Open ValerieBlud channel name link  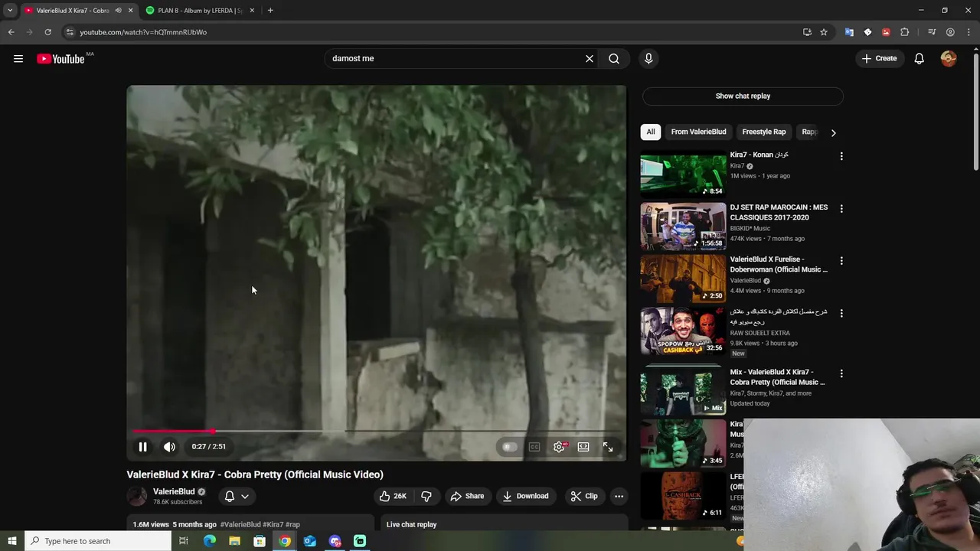click(x=174, y=491)
